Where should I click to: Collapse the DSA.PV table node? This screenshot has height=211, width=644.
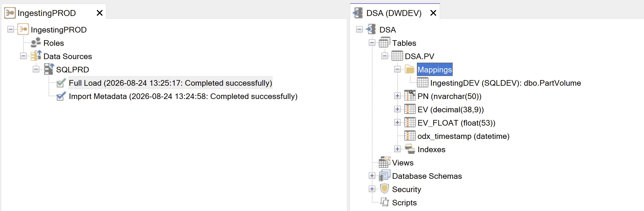pos(385,56)
